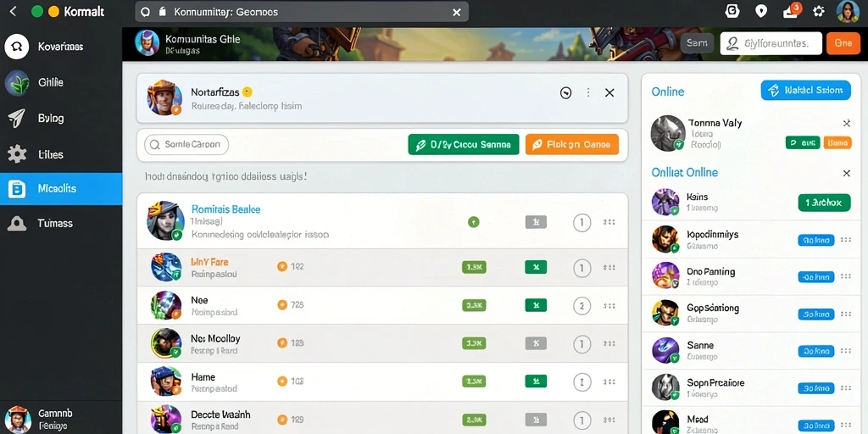
Task: Open the Gfilie leaf icon in sidebar
Action: click(17, 83)
